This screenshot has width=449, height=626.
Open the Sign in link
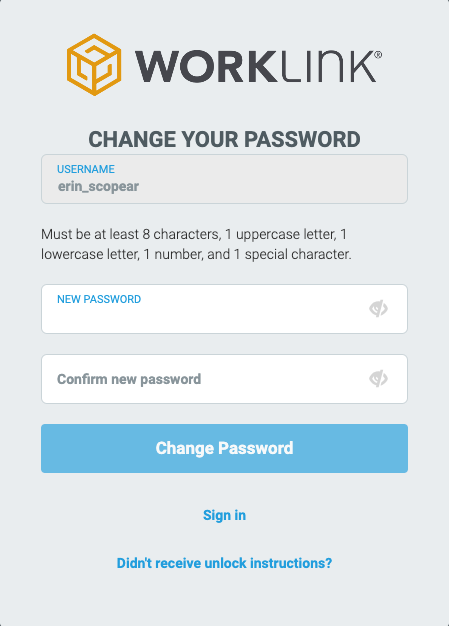pyautogui.click(x=224, y=515)
